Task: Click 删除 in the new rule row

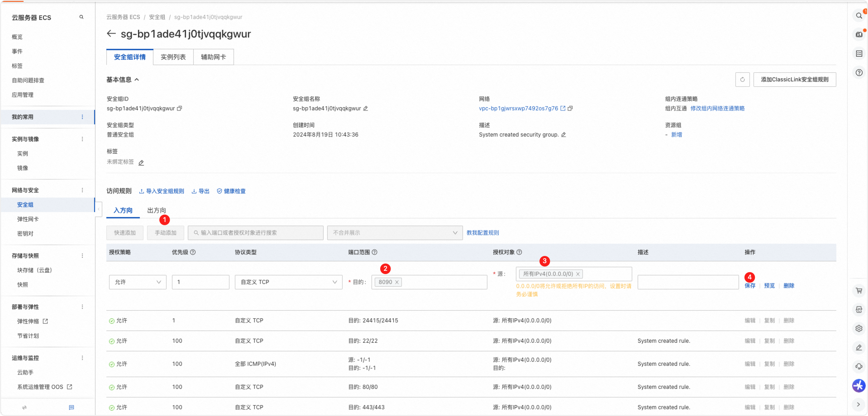Action: (x=789, y=286)
